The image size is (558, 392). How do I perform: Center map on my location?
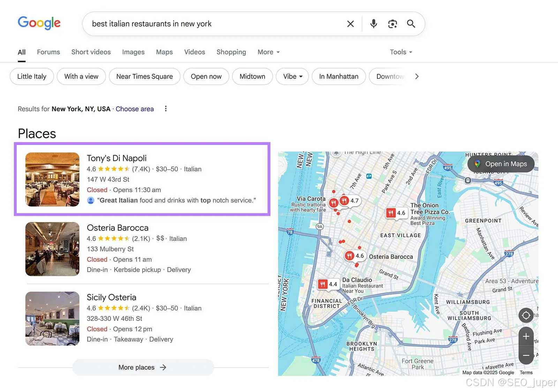526,316
